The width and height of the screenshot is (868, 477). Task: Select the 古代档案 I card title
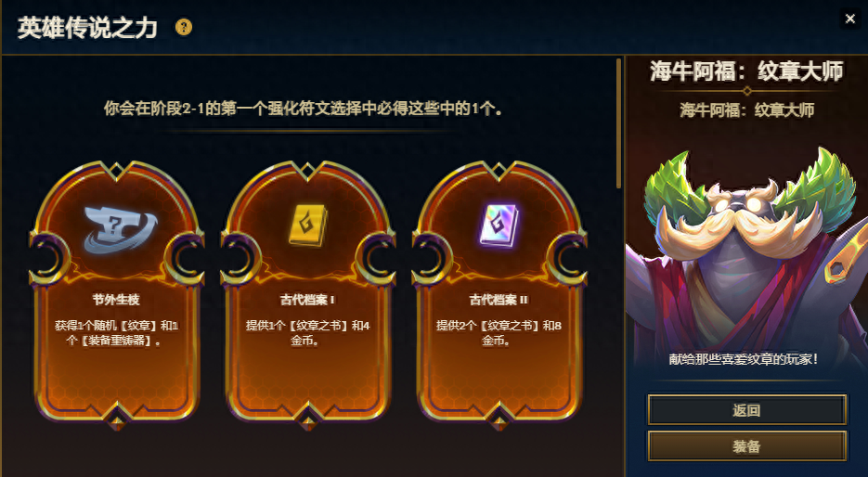(x=307, y=300)
